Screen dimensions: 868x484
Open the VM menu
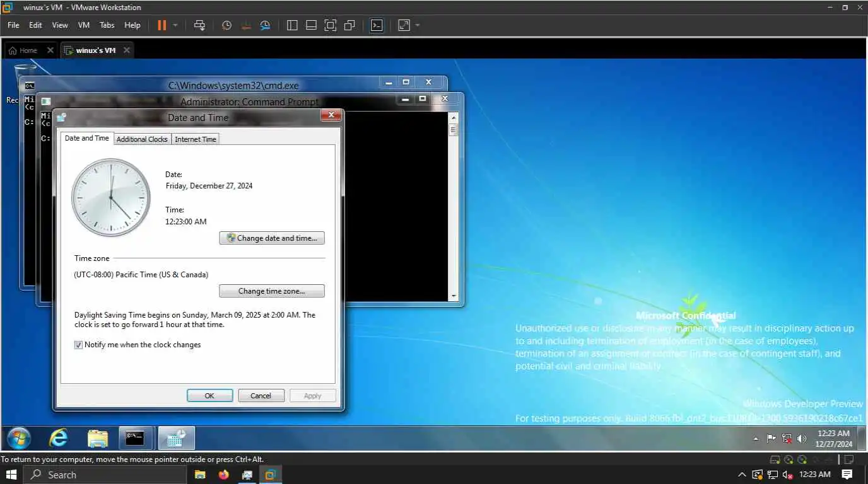84,25
